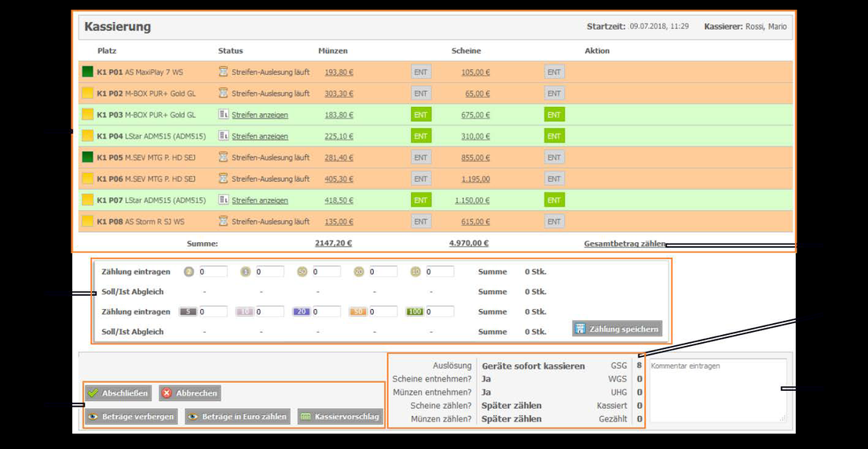Click coin amount 405,30 € for P06

click(x=339, y=179)
